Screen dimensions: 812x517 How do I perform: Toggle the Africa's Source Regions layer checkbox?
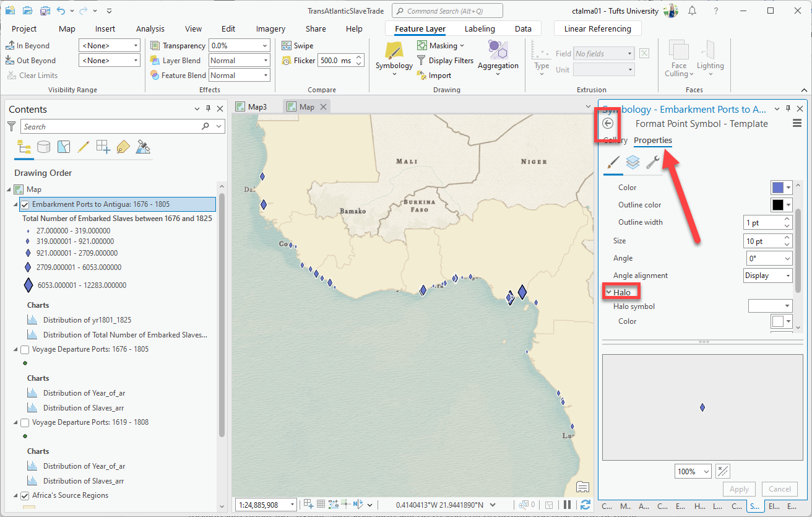click(25, 495)
